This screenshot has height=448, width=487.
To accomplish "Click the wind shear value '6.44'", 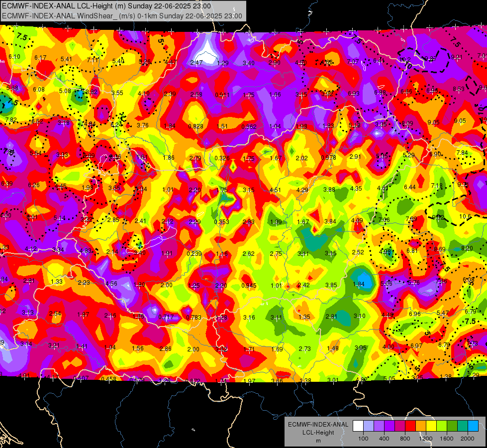I will [410, 187].
